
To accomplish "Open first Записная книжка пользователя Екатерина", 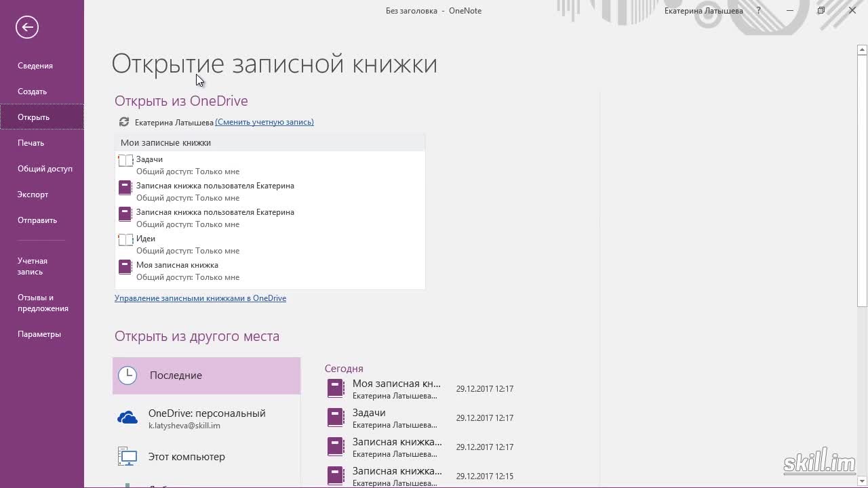I will click(x=270, y=191).
